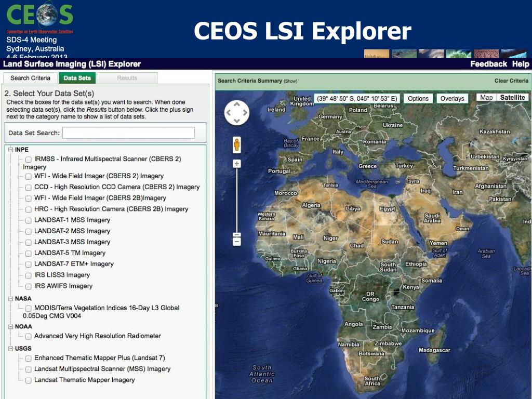Click the cracked-earth thumbnail in the header strip

coord(486,54)
